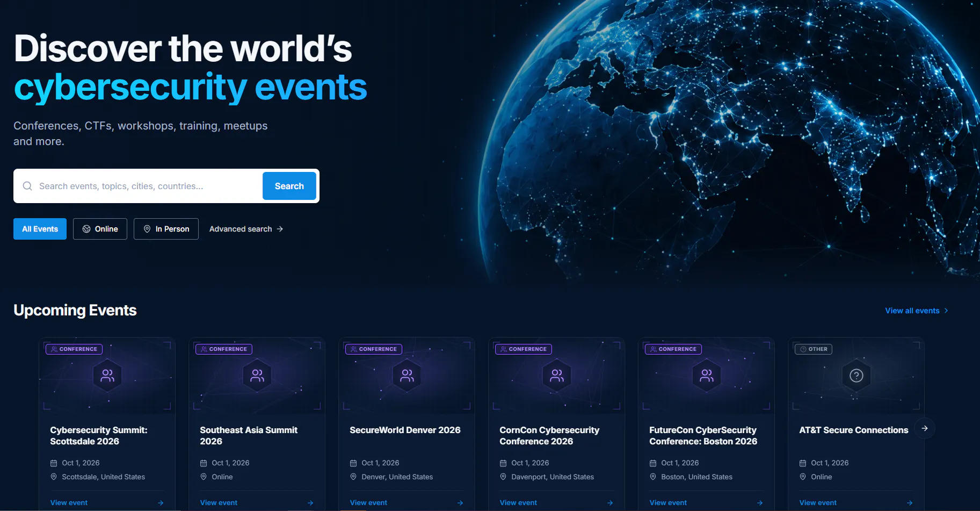Open SecureWorld Denver 2026 title
This screenshot has width=980, height=511.
click(x=405, y=430)
